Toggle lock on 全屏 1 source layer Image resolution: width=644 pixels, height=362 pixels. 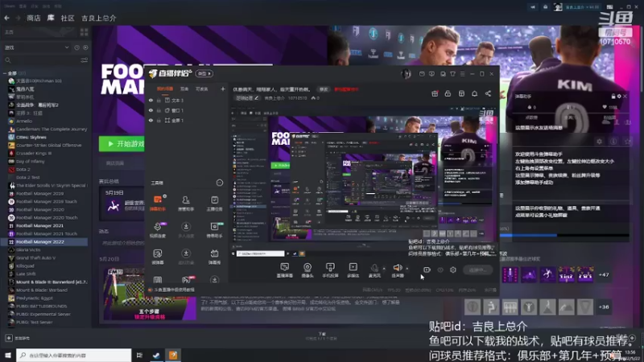(x=159, y=121)
